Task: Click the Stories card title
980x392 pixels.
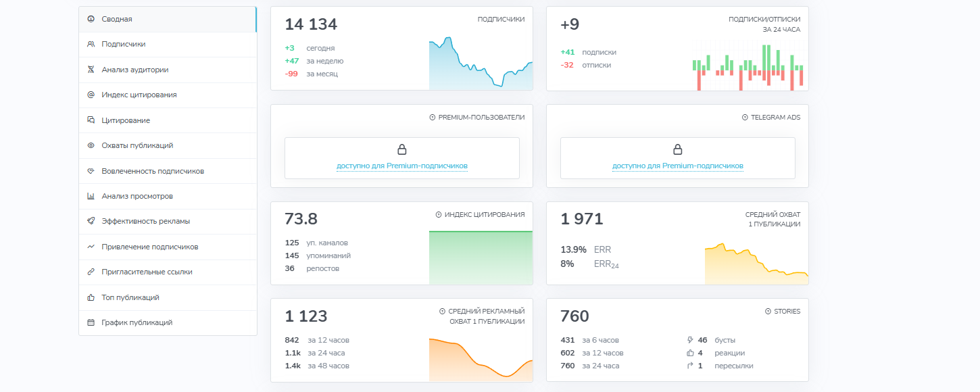Action: tap(787, 312)
